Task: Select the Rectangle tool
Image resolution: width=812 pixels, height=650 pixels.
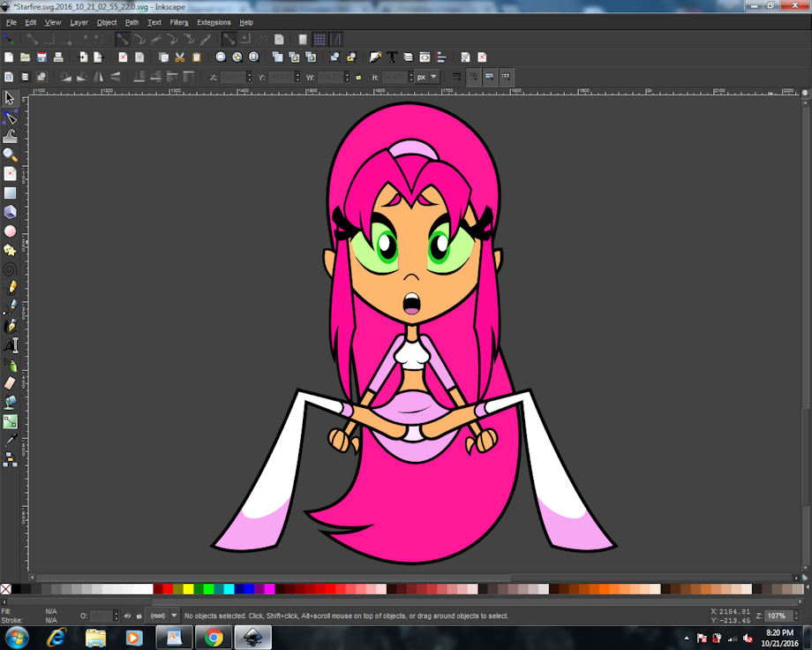Action: [x=10, y=193]
